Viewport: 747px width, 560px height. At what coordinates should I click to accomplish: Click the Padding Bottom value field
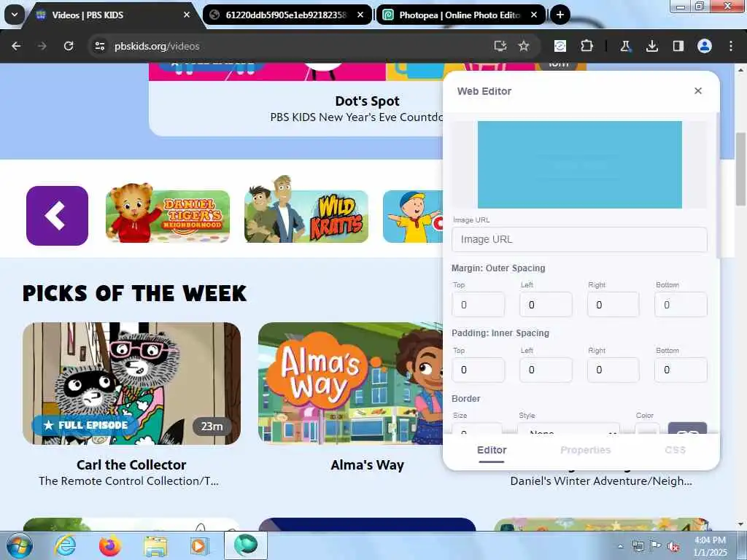[x=681, y=370]
